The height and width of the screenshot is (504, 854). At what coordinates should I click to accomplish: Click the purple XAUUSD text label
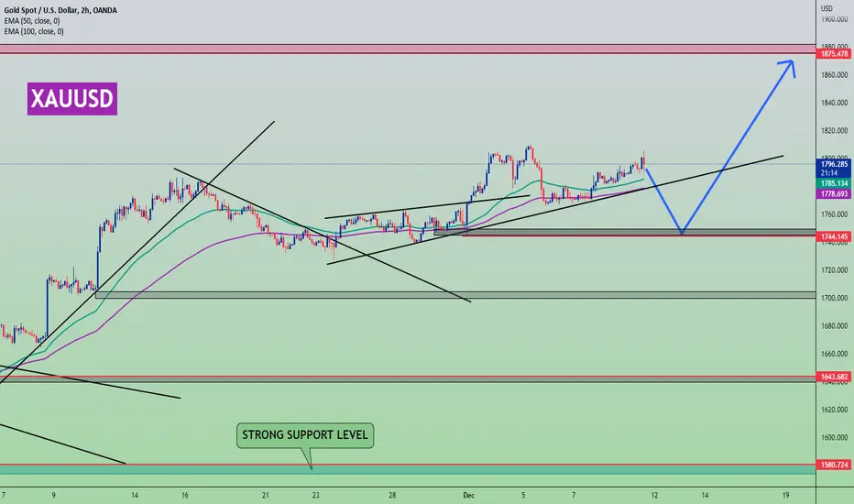pyautogui.click(x=71, y=99)
